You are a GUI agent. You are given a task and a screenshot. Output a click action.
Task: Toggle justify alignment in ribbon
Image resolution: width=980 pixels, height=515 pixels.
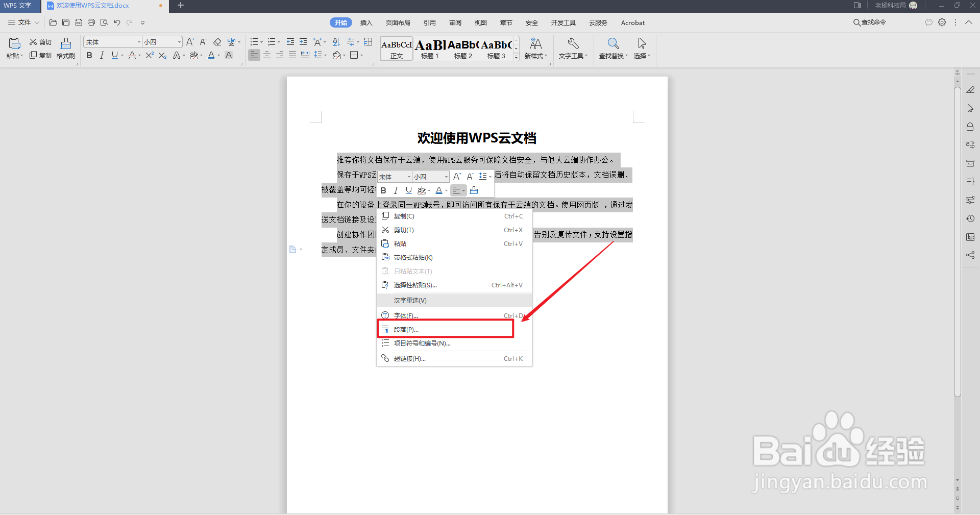(292, 55)
